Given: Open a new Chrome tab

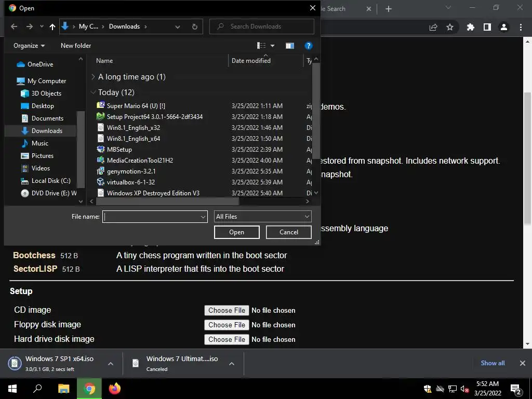Looking at the screenshot, I should [389, 9].
